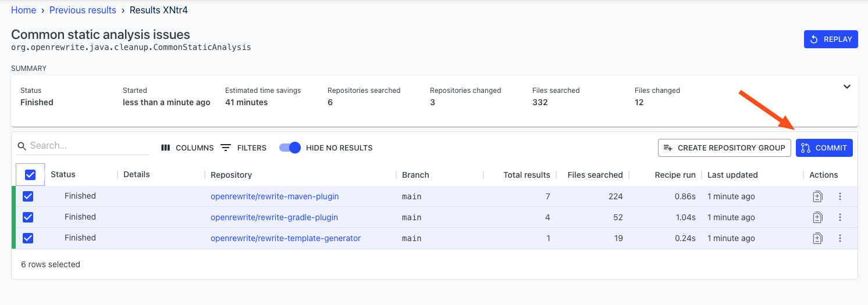Click the Replay button
Image resolution: width=868 pixels, height=305 pixels.
831,40
